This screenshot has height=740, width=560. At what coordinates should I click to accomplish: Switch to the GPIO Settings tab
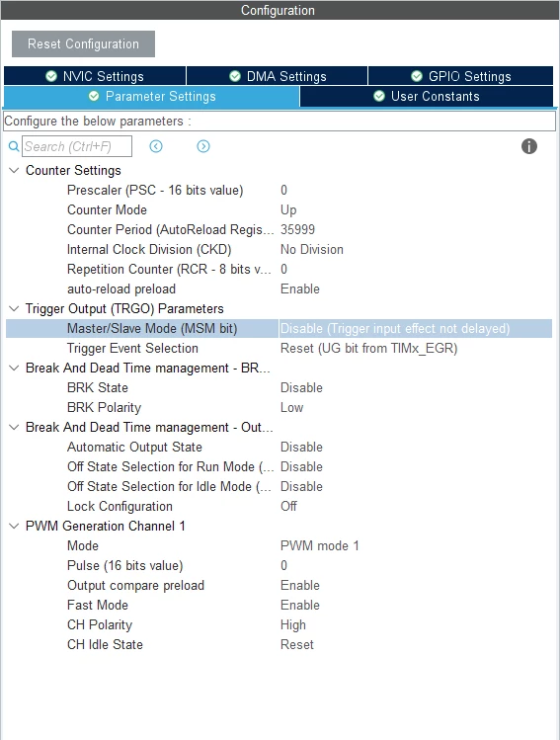[461, 76]
